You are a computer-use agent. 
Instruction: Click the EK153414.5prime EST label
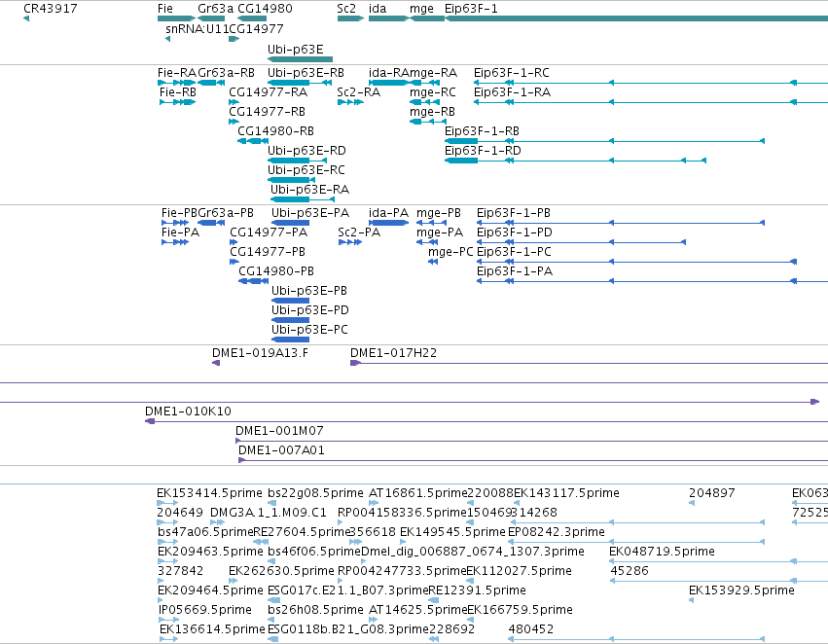[x=209, y=493]
